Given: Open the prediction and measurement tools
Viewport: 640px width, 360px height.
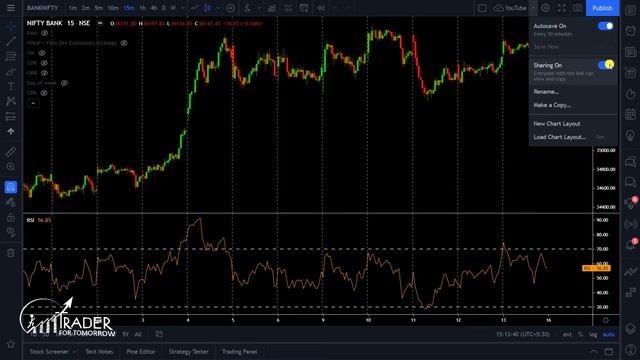Looking at the screenshot, I should coord(11,117).
